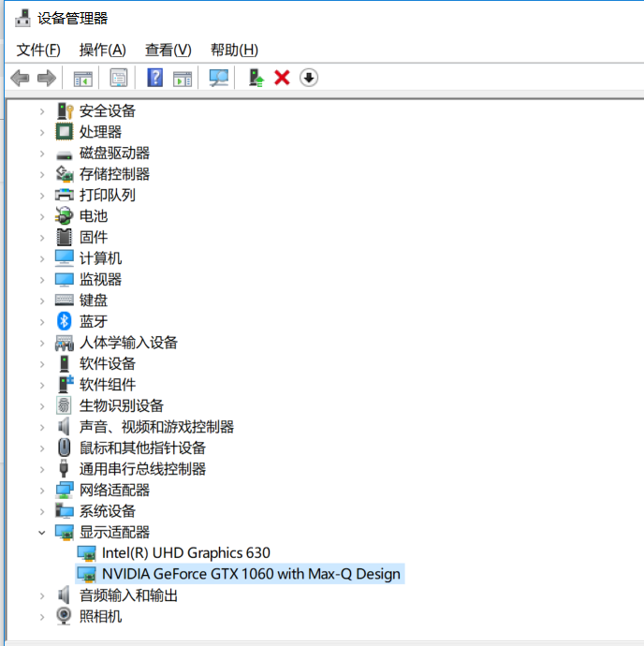Select the 键盘 keyboard icon

coord(65,300)
